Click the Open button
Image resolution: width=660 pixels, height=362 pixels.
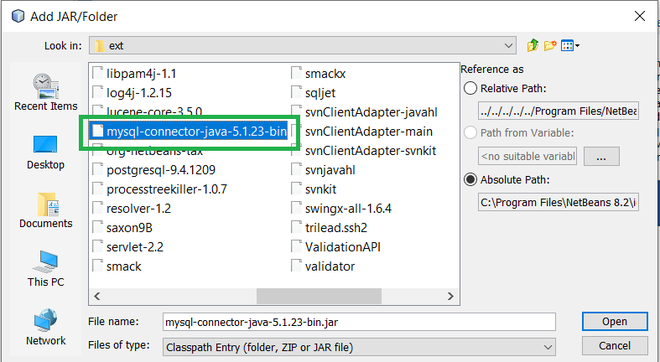[x=615, y=322]
